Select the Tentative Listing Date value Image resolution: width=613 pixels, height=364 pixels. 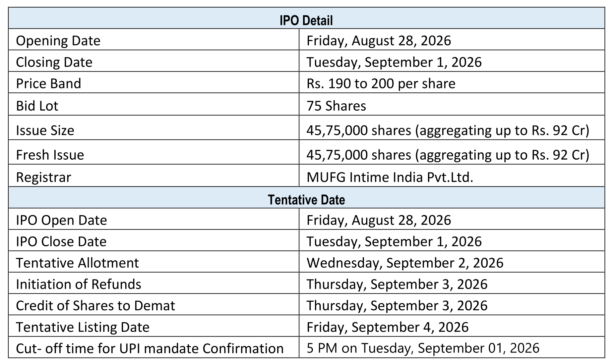tap(387, 327)
